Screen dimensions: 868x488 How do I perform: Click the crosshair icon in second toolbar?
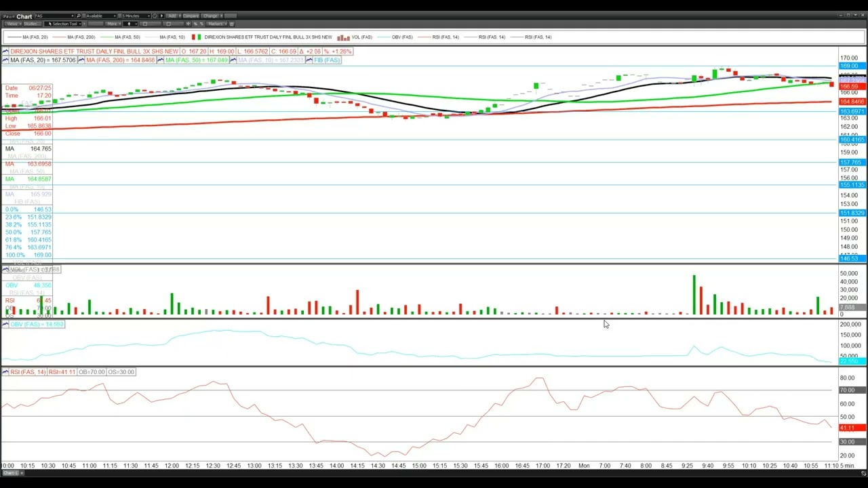[188, 24]
